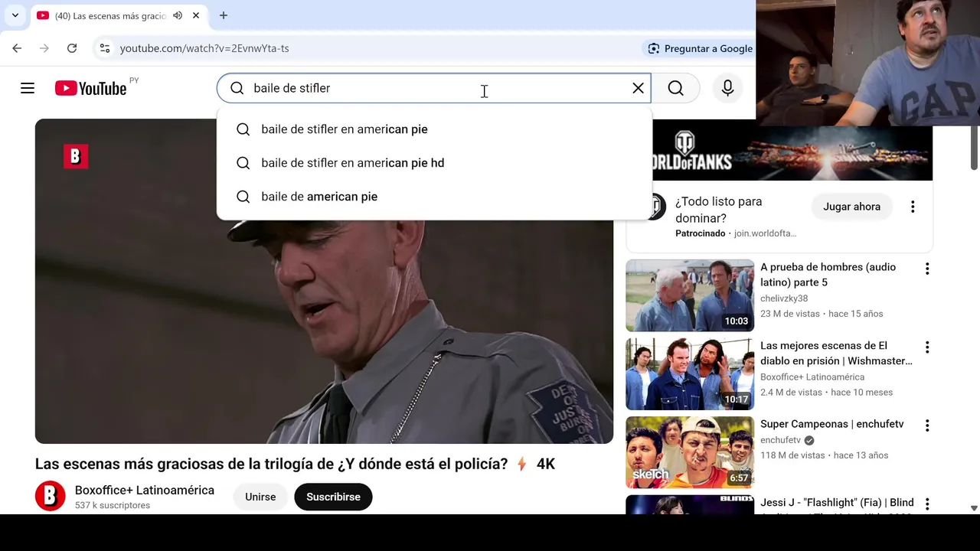Click search icon beside american pie hd suggestion
This screenshot has height=551, width=980.
point(243,163)
